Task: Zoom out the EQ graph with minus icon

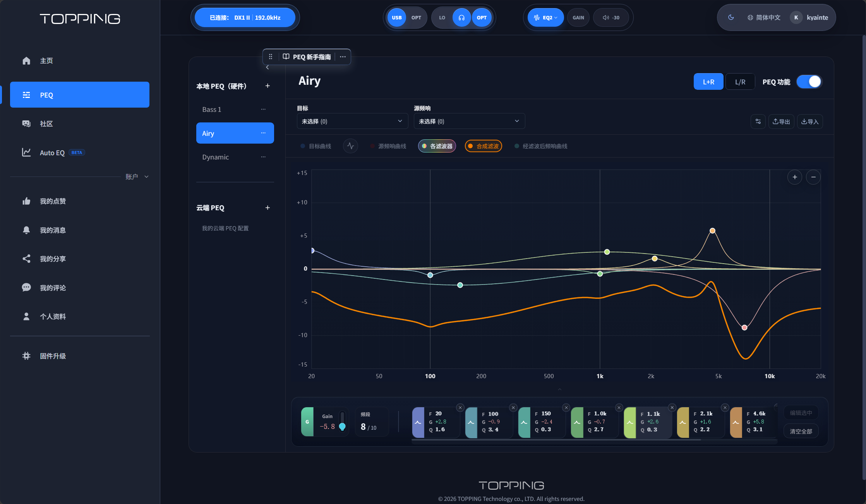Action: pyautogui.click(x=813, y=177)
